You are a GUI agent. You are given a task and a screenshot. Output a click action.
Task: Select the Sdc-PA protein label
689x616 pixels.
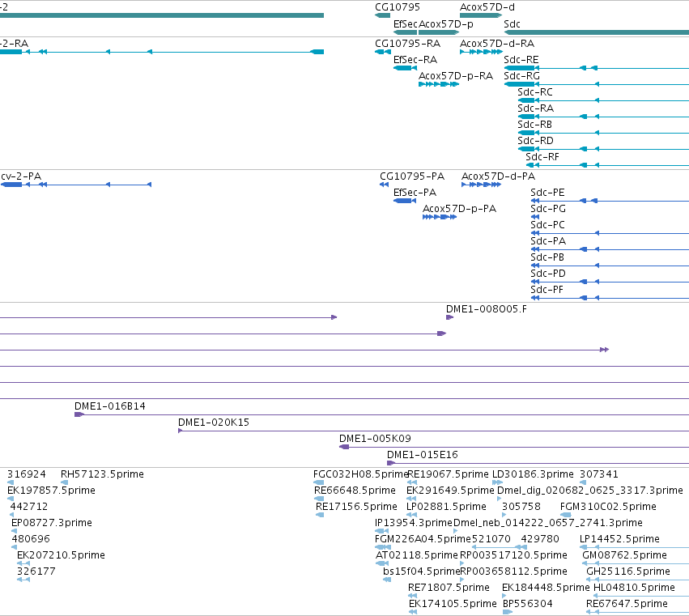click(548, 242)
